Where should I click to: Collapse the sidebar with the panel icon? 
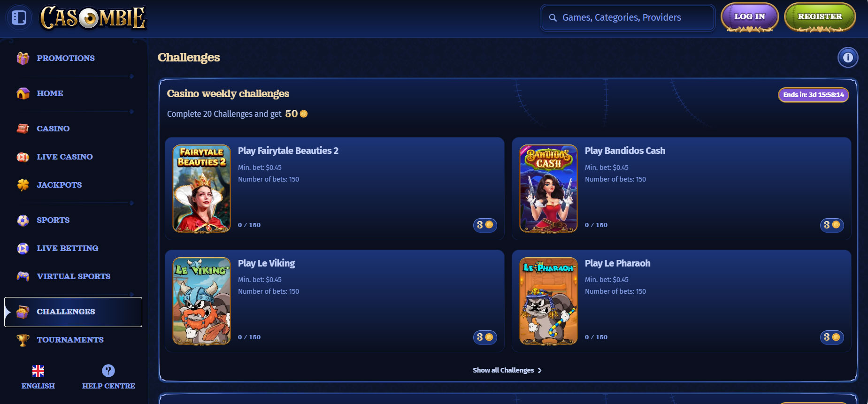click(x=19, y=18)
